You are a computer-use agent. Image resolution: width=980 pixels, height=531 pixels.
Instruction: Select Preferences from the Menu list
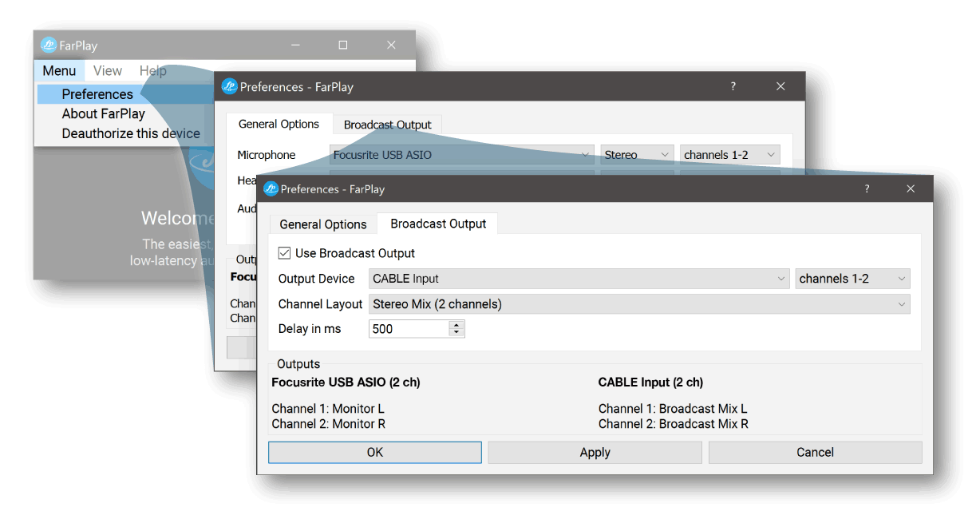[x=97, y=94]
